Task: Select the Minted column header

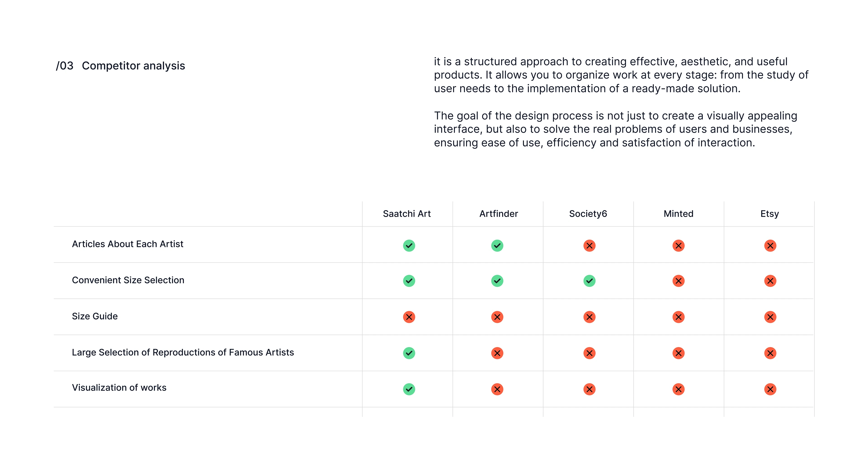Action: (678, 214)
